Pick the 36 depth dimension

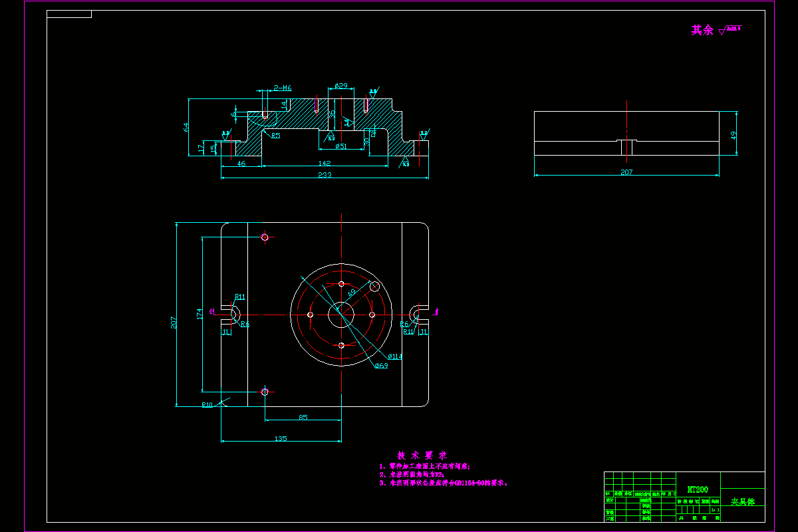click(x=332, y=114)
